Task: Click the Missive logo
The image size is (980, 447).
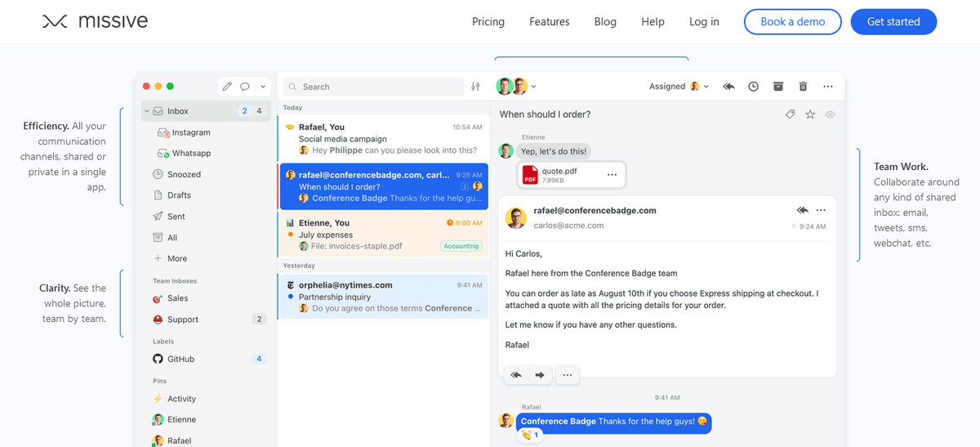Action: click(95, 22)
